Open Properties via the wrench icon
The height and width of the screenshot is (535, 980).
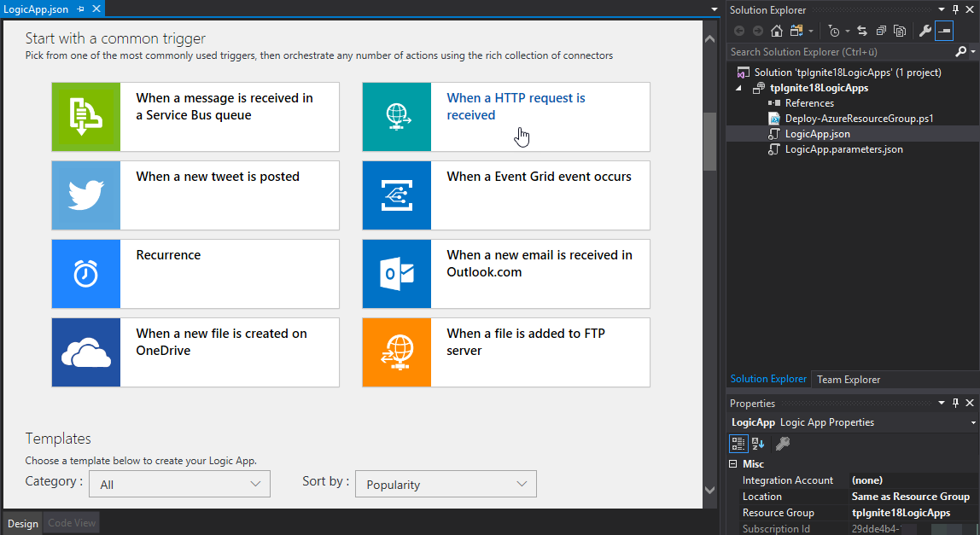(x=925, y=31)
